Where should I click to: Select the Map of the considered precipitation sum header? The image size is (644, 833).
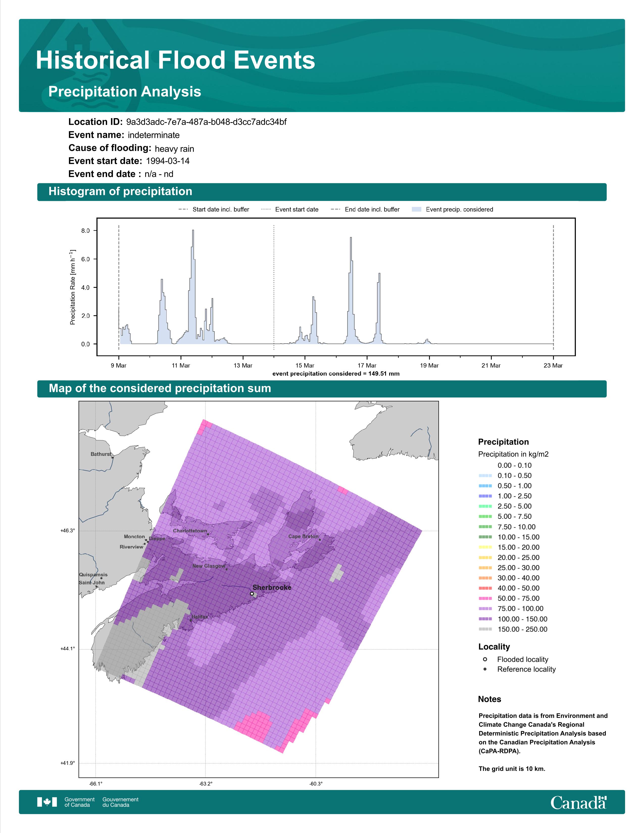(322, 389)
